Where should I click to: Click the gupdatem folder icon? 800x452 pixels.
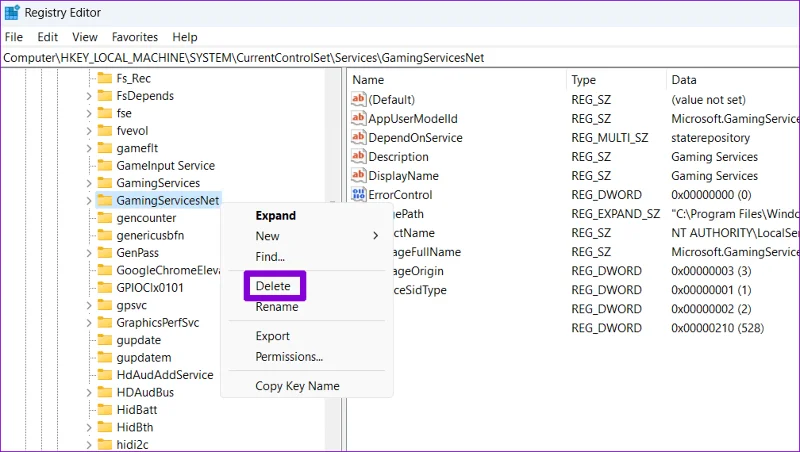pos(105,357)
